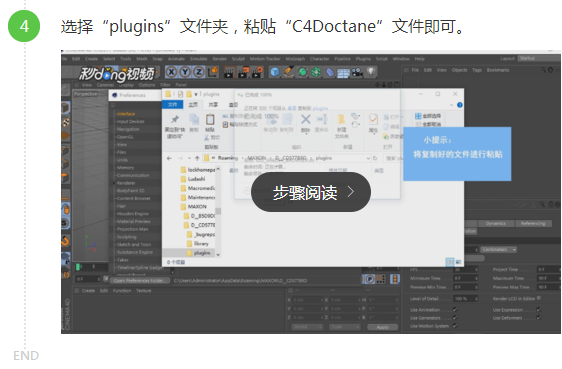Screen dimensions: 562x369
Task: Toggle the Use Deformers checkbox
Action: (538, 317)
